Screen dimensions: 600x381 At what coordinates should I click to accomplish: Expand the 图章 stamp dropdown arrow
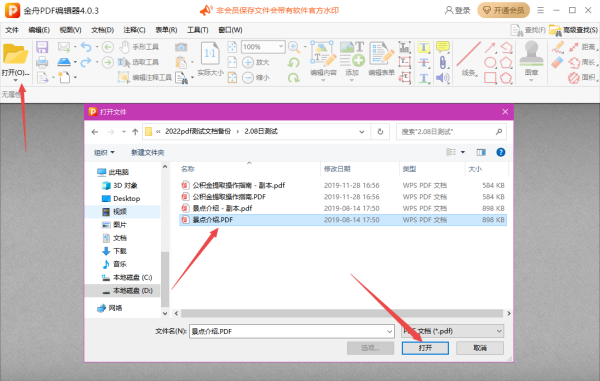tap(531, 80)
